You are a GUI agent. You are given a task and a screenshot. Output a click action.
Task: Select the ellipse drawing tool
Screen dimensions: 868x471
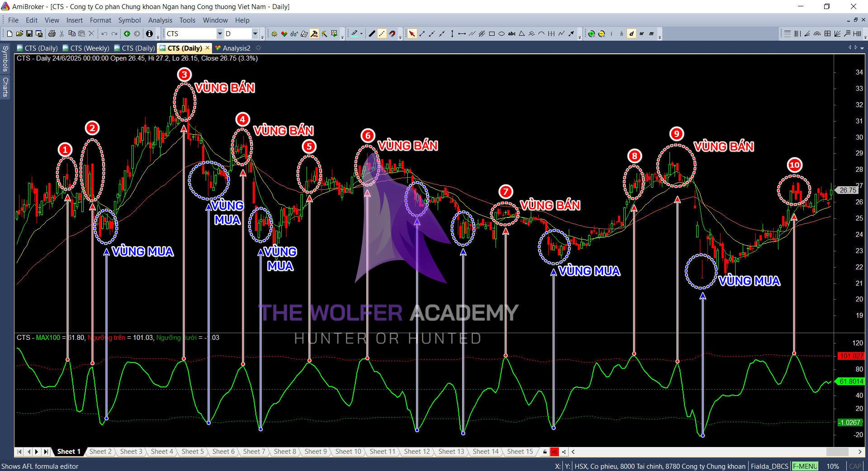click(501, 33)
